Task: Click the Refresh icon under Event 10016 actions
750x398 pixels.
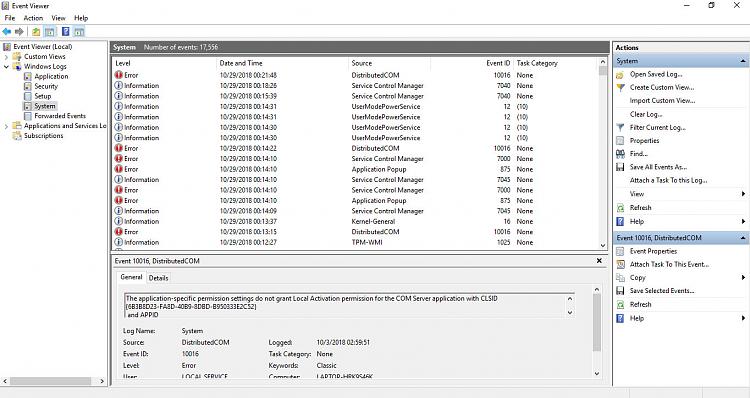Action: pos(620,305)
